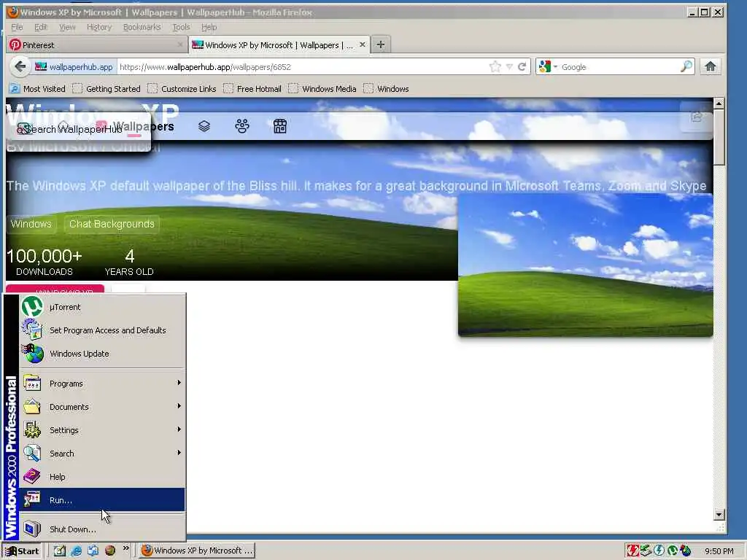Open the Firefox Edit menu
The width and height of the screenshot is (747, 560).
41,27
